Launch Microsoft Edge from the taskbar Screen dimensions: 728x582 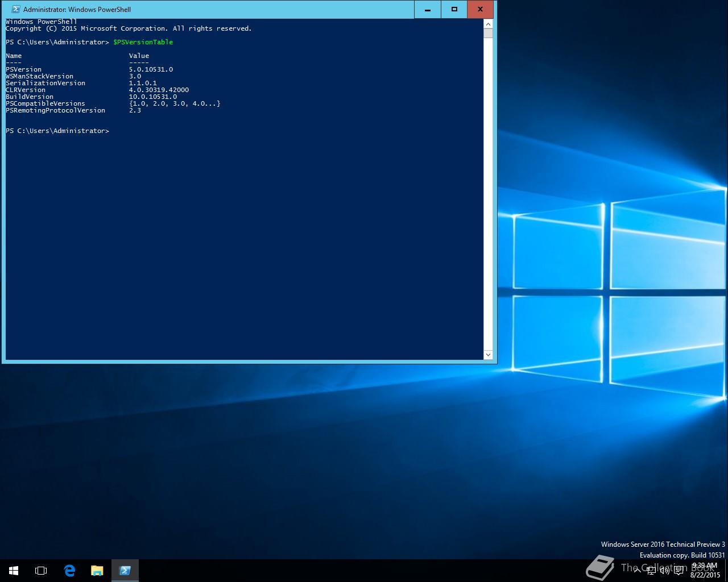pos(69,570)
